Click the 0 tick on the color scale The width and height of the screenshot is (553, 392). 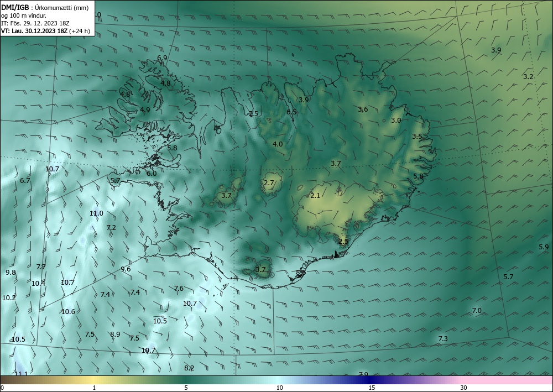(2, 388)
